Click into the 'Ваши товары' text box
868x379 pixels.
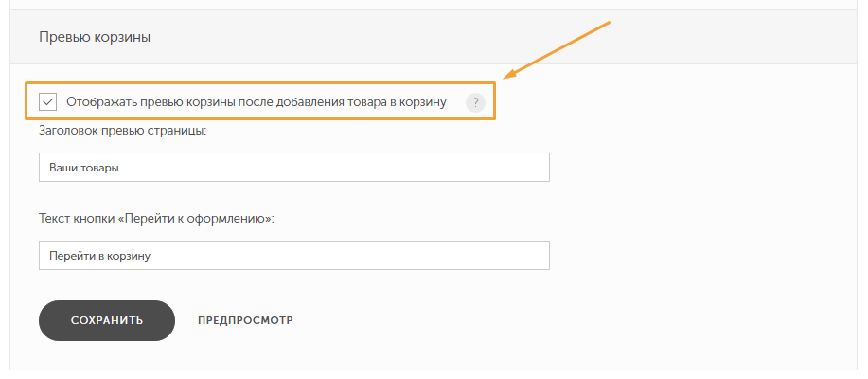294,168
